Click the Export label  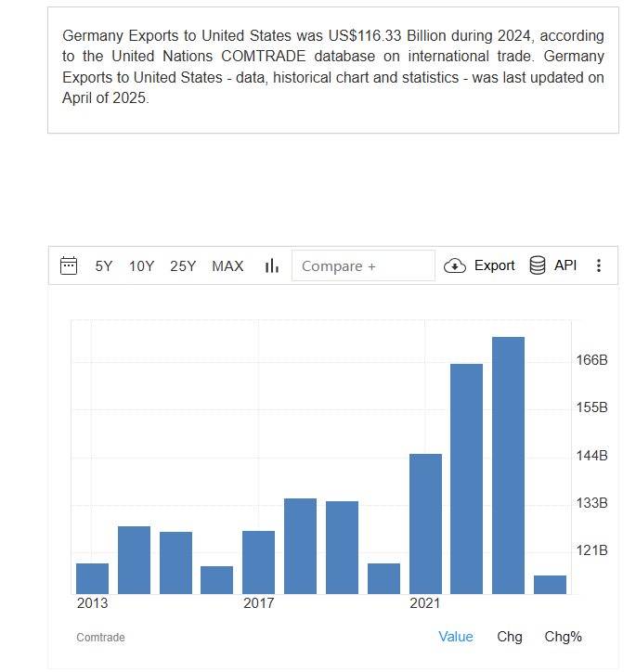coord(494,265)
